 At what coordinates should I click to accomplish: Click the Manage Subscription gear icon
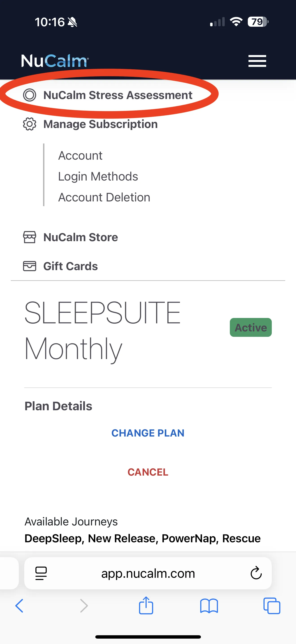30,124
